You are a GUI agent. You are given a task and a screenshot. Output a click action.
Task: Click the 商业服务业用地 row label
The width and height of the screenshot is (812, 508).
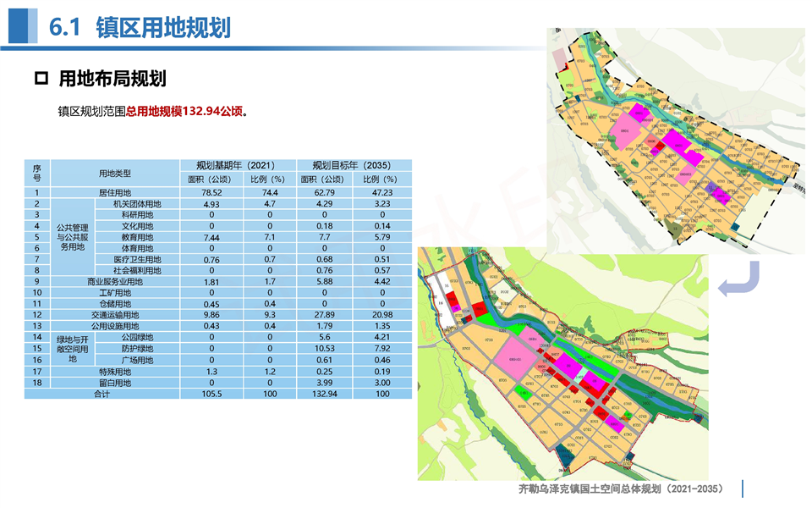(x=115, y=281)
